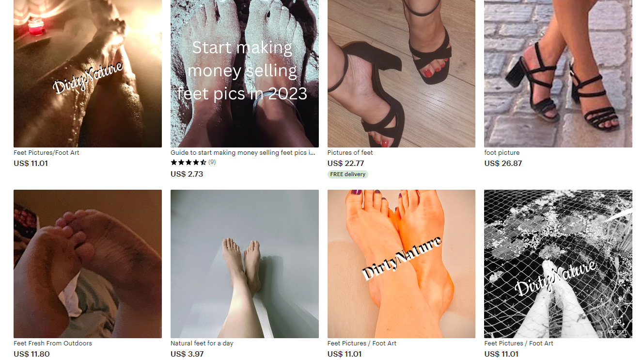
Task: Click the 'Feet Fresh From Outdoors' title
Action: (x=53, y=344)
